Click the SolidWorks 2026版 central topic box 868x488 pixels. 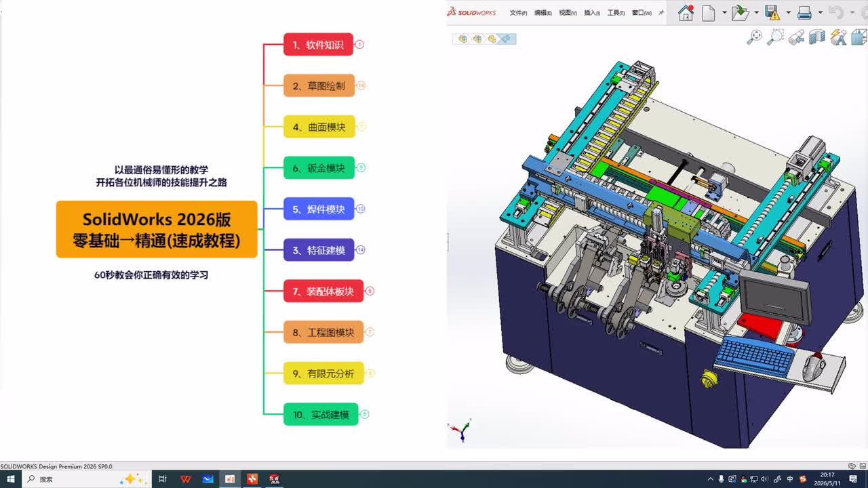tap(157, 229)
